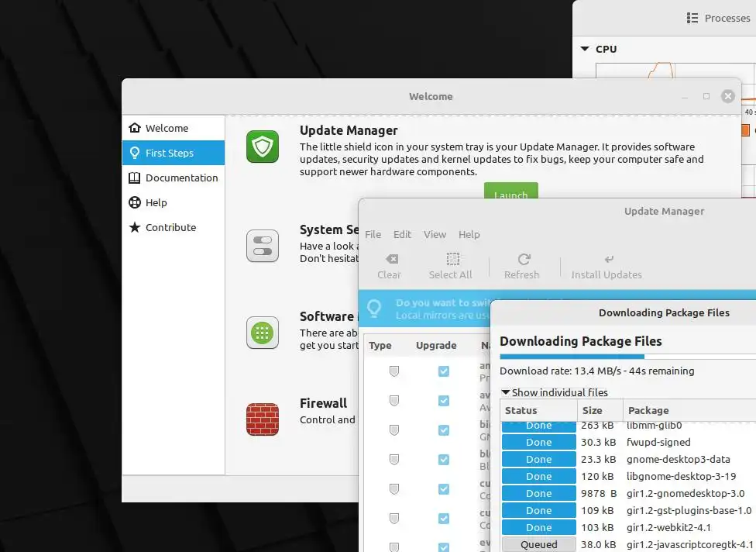This screenshot has height=552, width=756.
Task: Click the System Settings toggle icon
Action: click(x=263, y=246)
